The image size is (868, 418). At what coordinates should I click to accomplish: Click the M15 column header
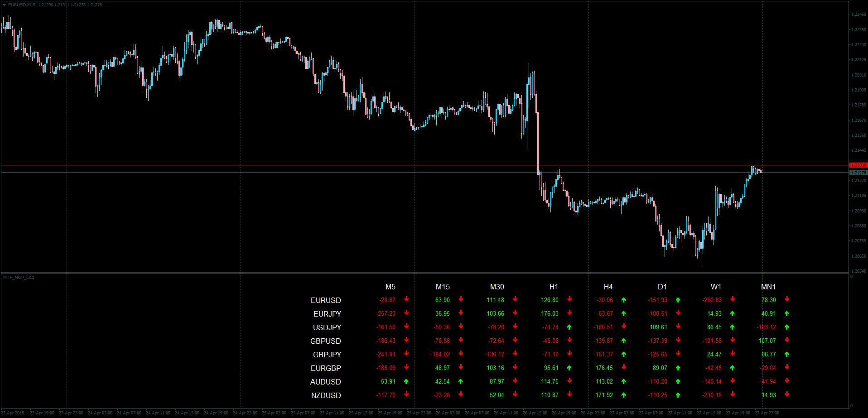[443, 287]
